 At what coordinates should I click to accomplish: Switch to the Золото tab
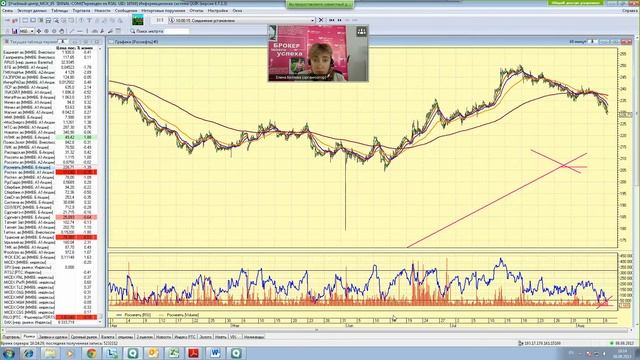[205, 337]
